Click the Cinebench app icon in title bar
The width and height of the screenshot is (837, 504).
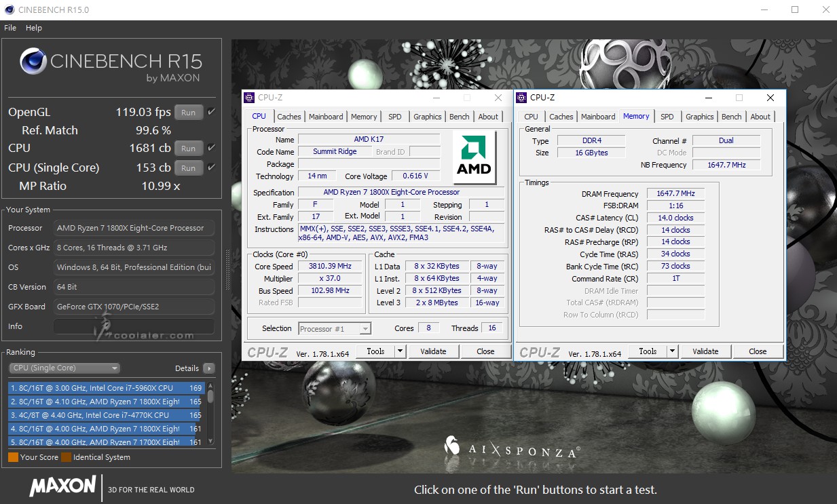tap(10, 9)
